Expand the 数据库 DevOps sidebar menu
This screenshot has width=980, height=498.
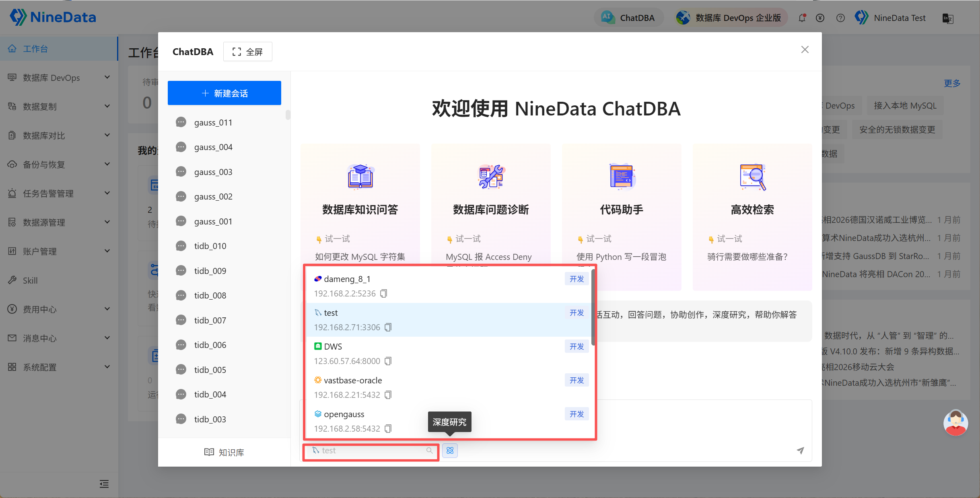pos(59,78)
